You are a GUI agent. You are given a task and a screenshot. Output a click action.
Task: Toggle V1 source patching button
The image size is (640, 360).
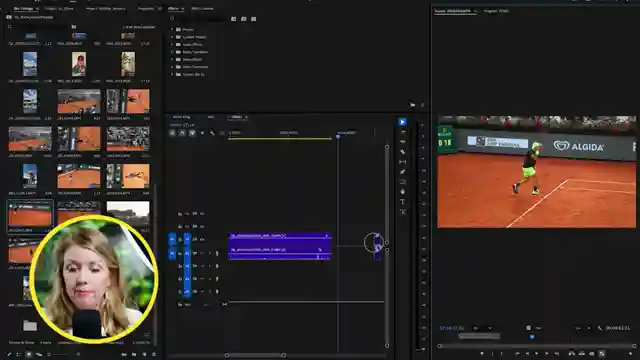pyautogui.click(x=172, y=239)
